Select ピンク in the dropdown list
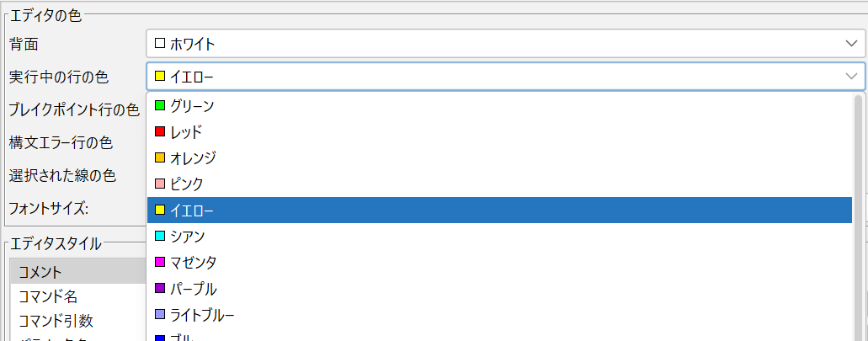The width and height of the screenshot is (868, 341). click(498, 184)
